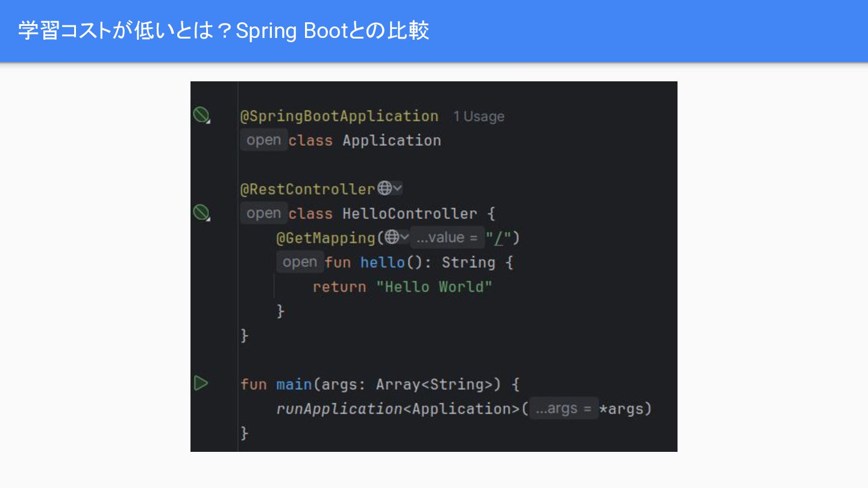Click the '1 Usage' inlay hint
This screenshot has height=488, width=868.
point(479,116)
